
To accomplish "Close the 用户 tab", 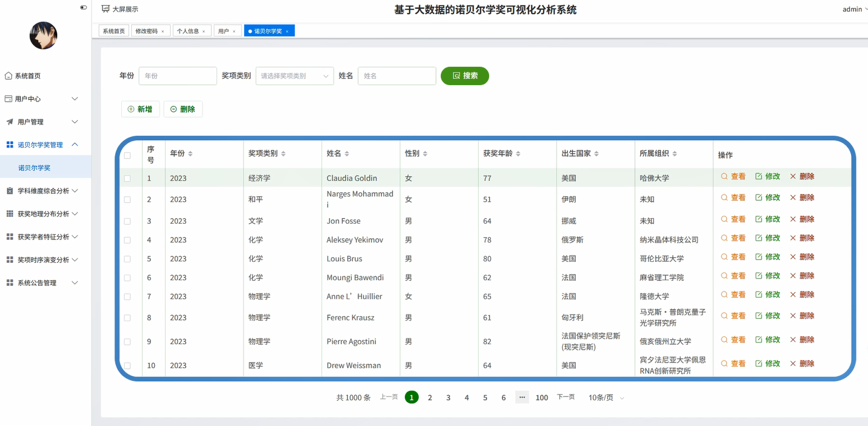I will pos(234,31).
